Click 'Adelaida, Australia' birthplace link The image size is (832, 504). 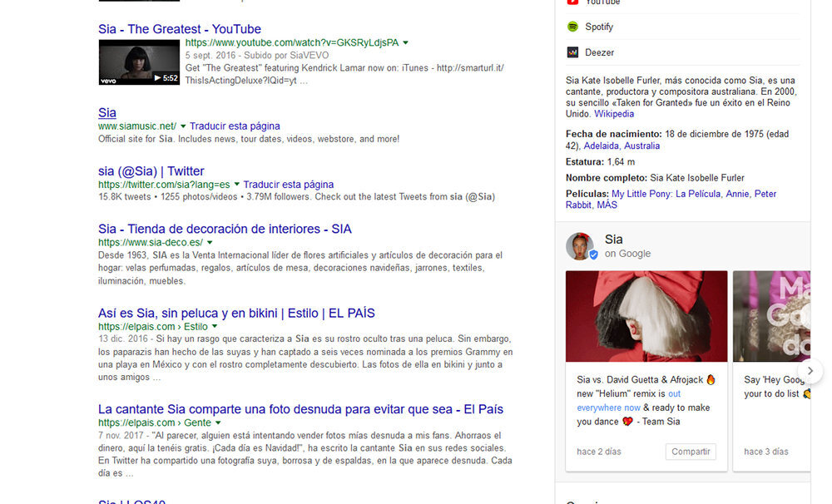click(x=622, y=146)
